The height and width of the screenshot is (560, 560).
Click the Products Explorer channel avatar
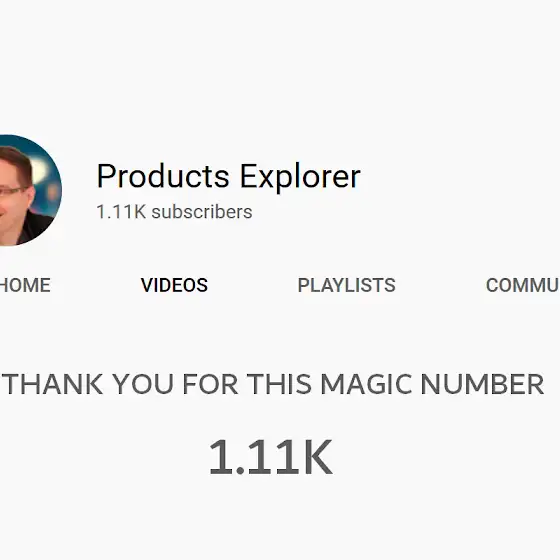(29, 190)
